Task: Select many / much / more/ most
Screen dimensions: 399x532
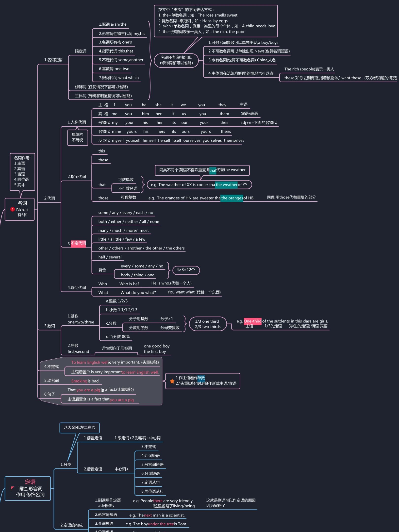Action: [x=123, y=230]
